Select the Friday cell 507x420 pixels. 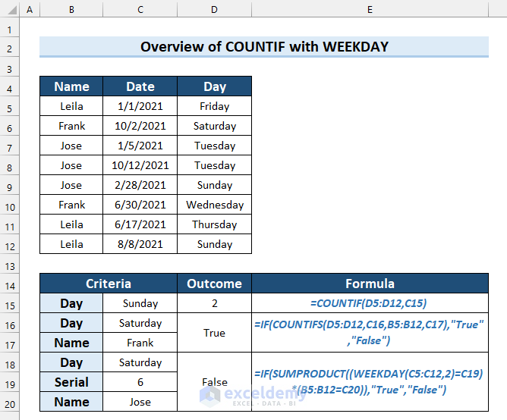click(215, 106)
